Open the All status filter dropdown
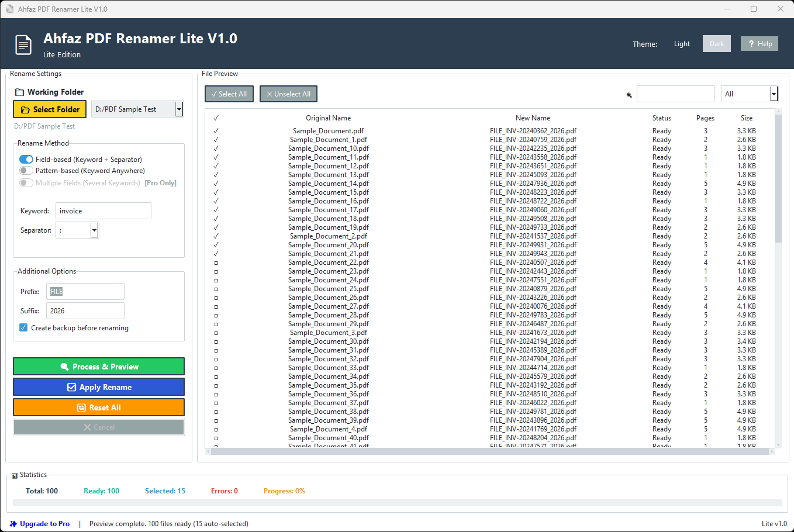Screen dimensions: 794x532 (x=774, y=94)
